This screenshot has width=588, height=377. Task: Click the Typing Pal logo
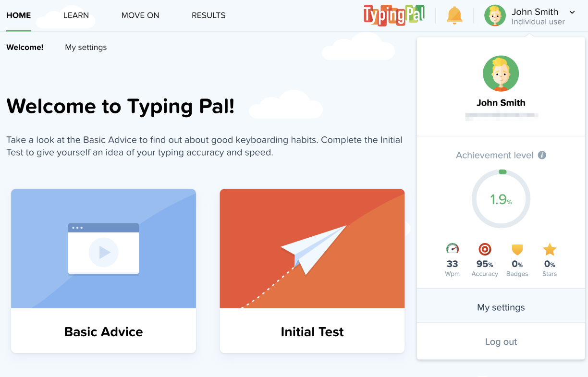click(394, 15)
